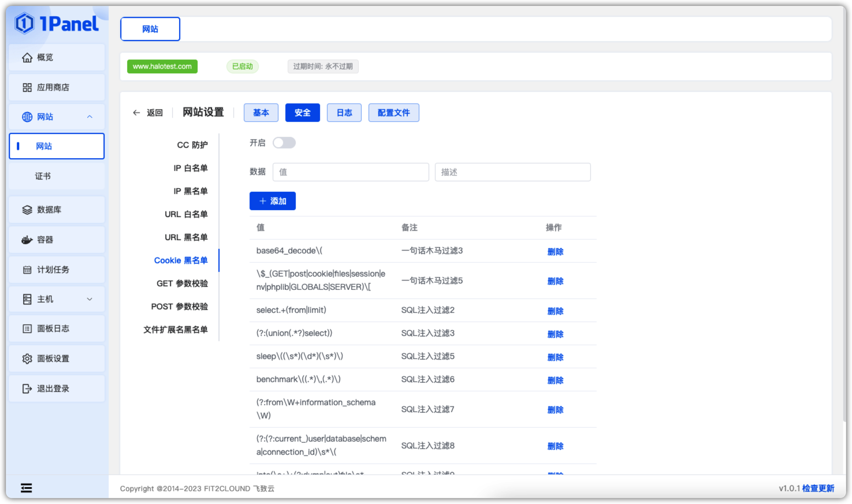Open the Cron Jobs calendar icon

click(x=27, y=270)
